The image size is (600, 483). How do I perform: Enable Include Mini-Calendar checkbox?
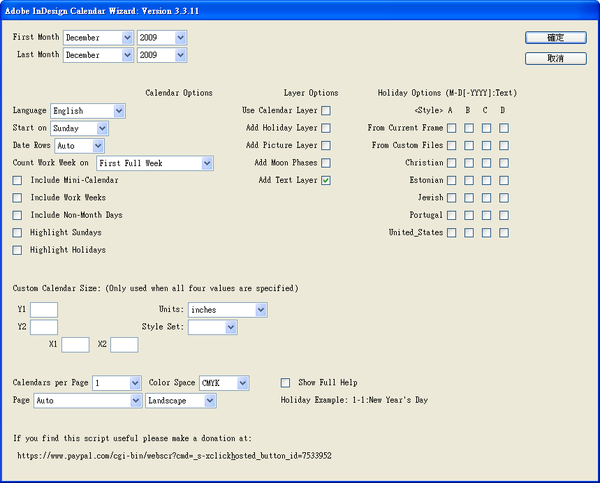[x=17, y=180]
